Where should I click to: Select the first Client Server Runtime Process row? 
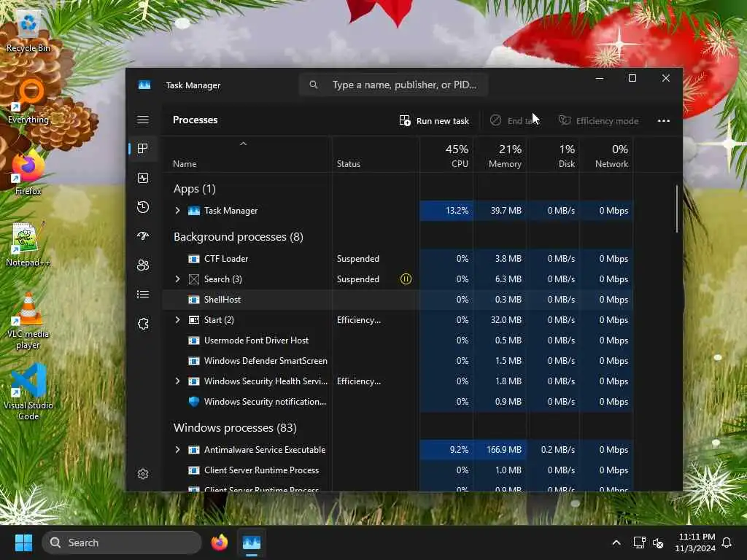(x=398, y=470)
